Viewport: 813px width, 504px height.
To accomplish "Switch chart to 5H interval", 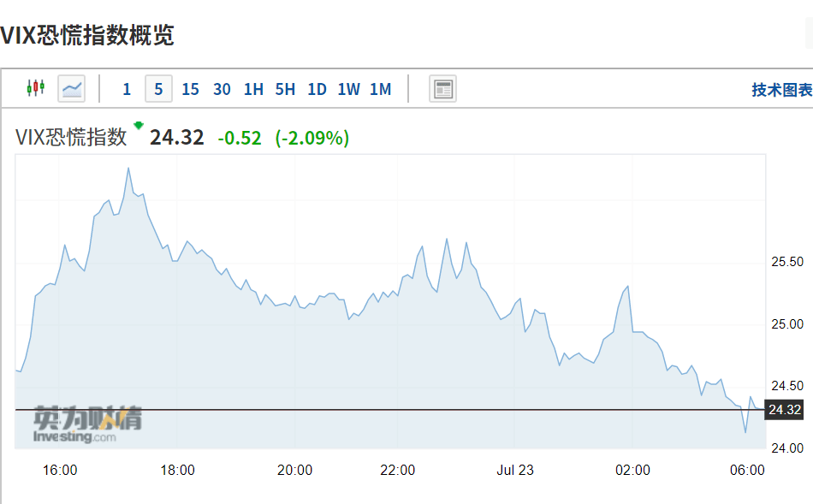I will (285, 89).
